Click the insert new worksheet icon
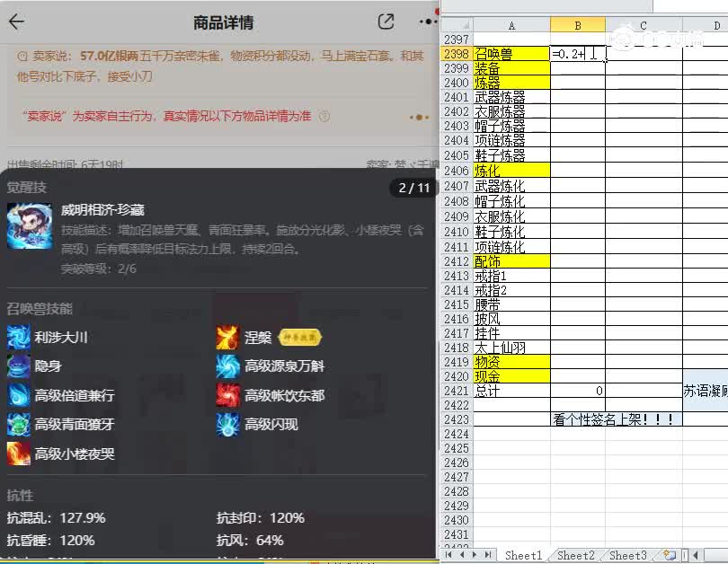Screen dimensions: 728x564 tap(669, 555)
